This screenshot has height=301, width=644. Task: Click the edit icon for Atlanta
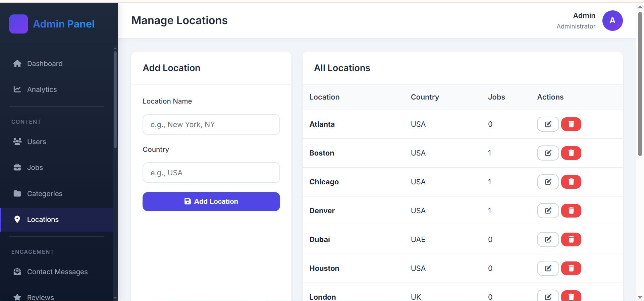tap(548, 124)
